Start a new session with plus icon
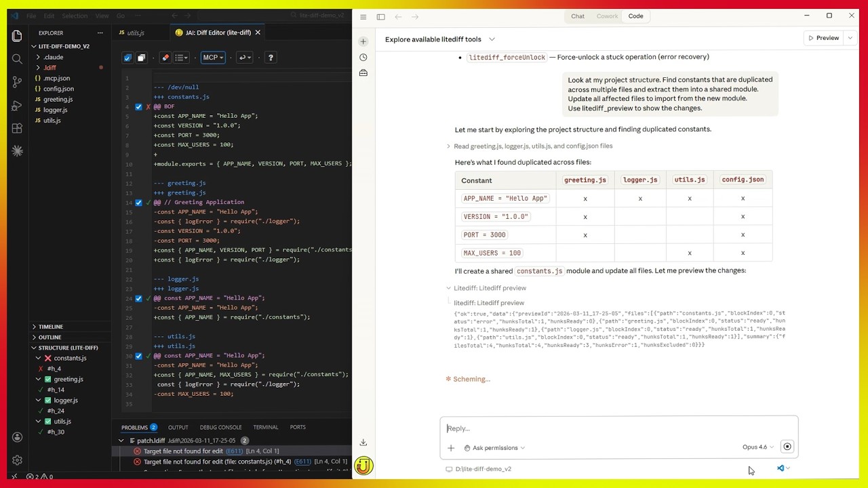Screen dimensions: 868x488 [x=363, y=41]
